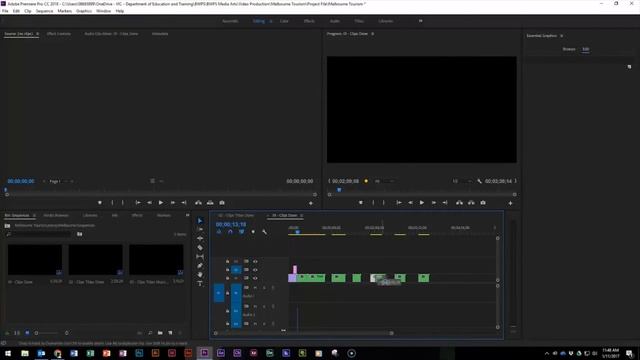The width and height of the screenshot is (640, 360).
Task: Go to Out point in Source monitor
Action: pyautogui.click(x=184, y=202)
